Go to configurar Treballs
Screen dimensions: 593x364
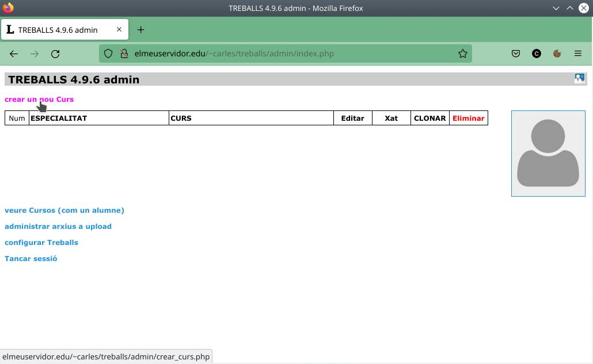[41, 243]
